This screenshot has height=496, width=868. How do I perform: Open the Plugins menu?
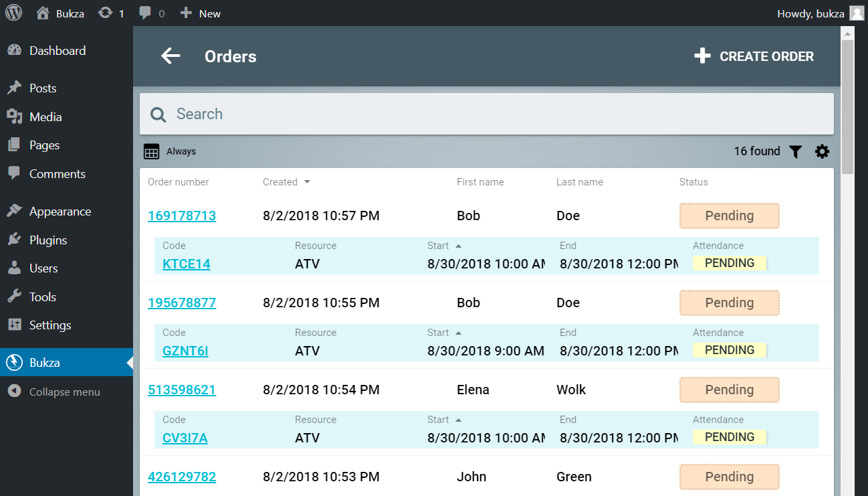(x=47, y=240)
